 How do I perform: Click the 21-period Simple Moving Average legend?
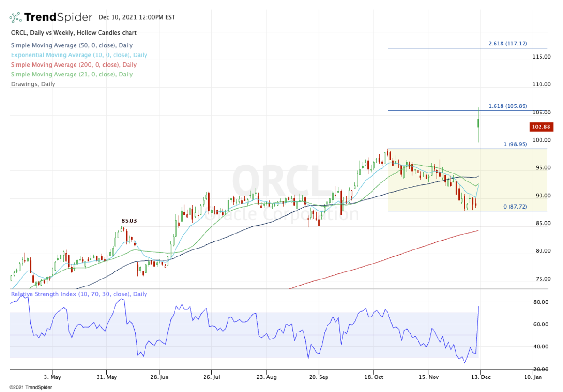[71, 74]
